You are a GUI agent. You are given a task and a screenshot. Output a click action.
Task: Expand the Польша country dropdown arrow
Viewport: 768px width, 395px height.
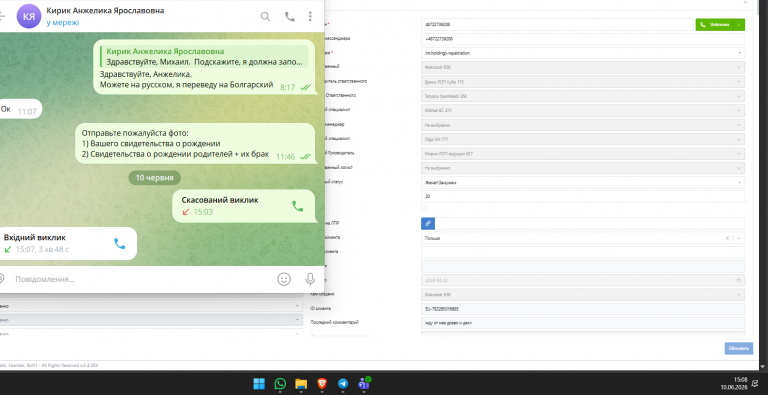[739, 238]
